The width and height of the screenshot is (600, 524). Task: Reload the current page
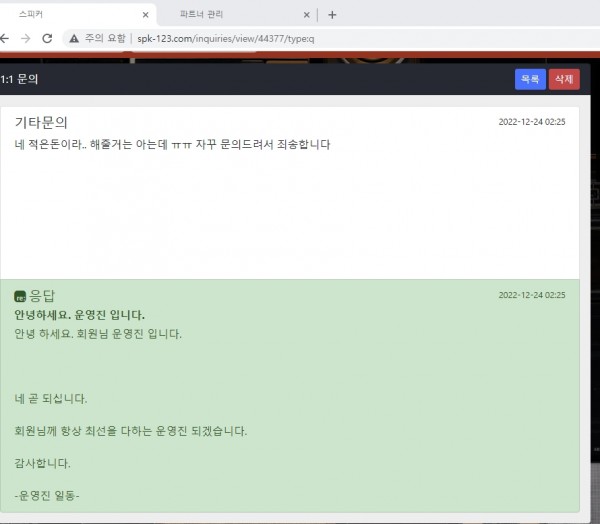pyautogui.click(x=47, y=38)
